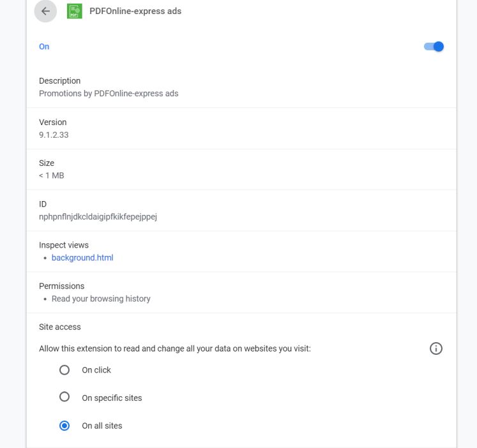477x448 pixels.
Task: Click the 'Description' heading label
Action: [x=59, y=81]
